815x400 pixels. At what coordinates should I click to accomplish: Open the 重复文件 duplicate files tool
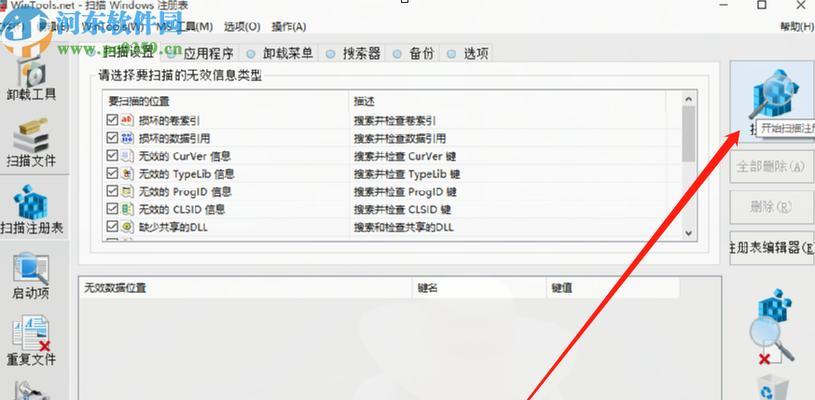pos(31,341)
